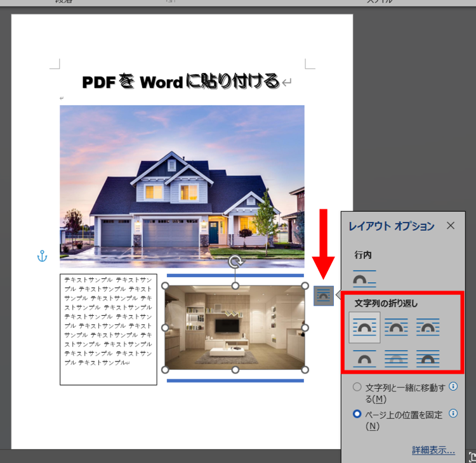Select the 文字列と一緒に移動する radio button
Screen dimensions: 476x463
click(x=357, y=387)
